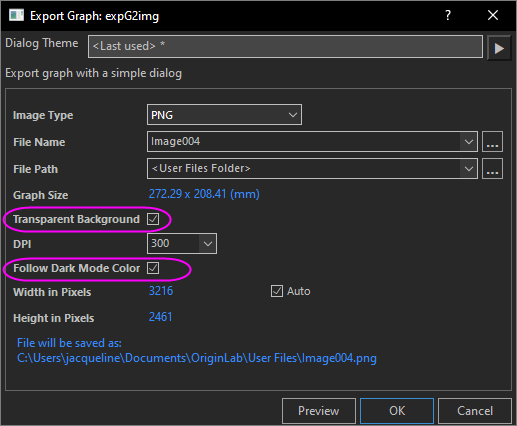Image resolution: width=517 pixels, height=426 pixels.
Task: Click the Dialog Theme Last used field
Action: click(x=285, y=47)
